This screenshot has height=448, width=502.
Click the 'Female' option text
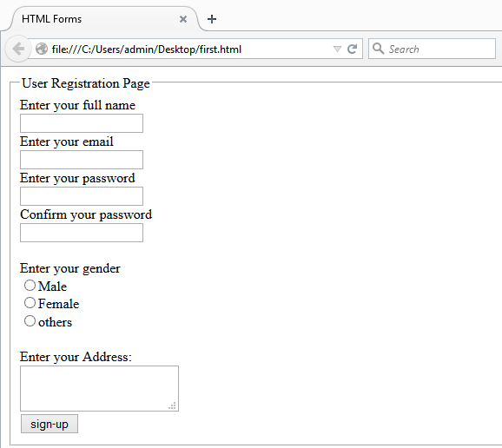click(x=58, y=304)
